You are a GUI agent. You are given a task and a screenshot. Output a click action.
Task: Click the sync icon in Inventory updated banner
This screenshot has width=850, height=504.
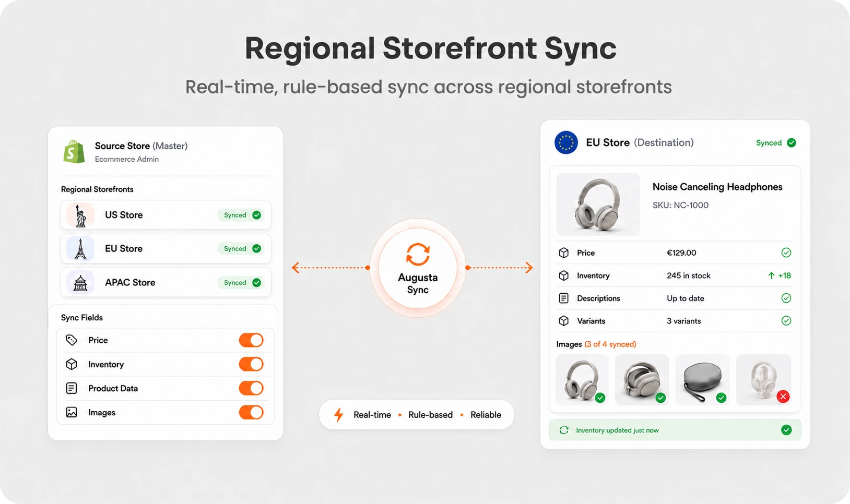tap(564, 430)
